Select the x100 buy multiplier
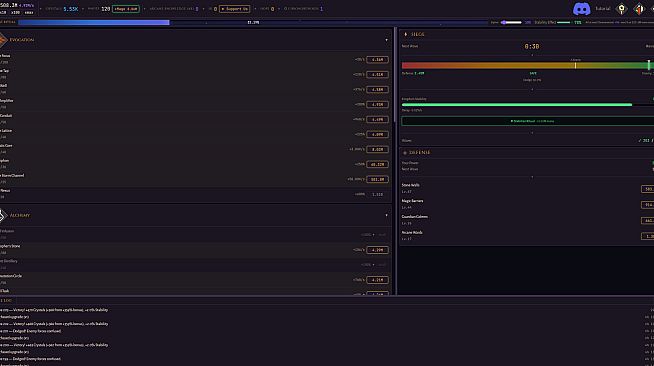Image resolution: width=654 pixels, height=366 pixels. tap(15, 13)
